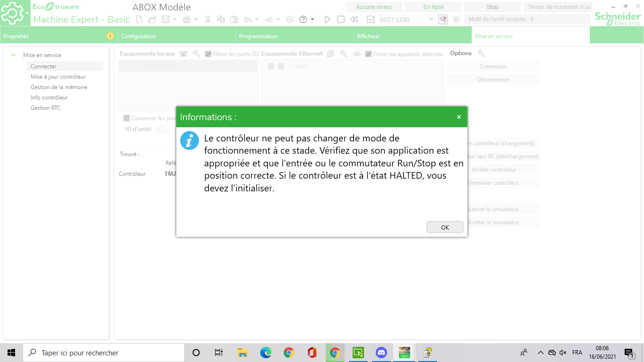This screenshot has height=362, width=644.
Task: Open Discord from the Windows taskbar
Action: click(381, 353)
